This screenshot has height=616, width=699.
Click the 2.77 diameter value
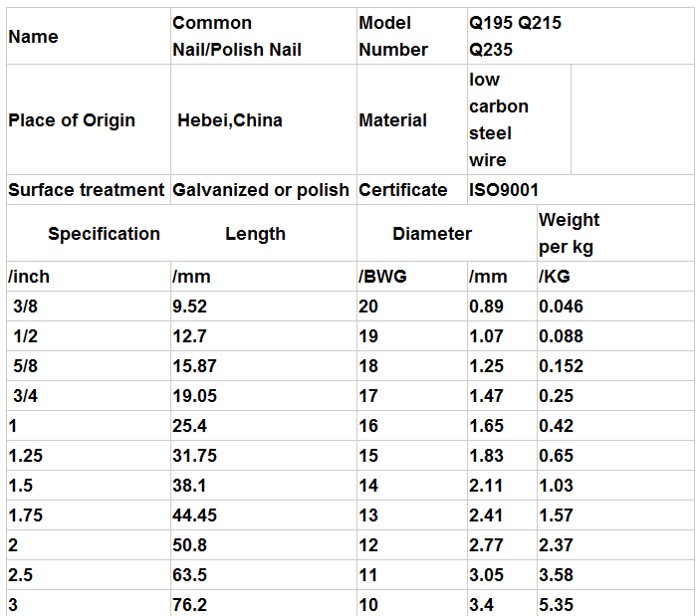487,545
